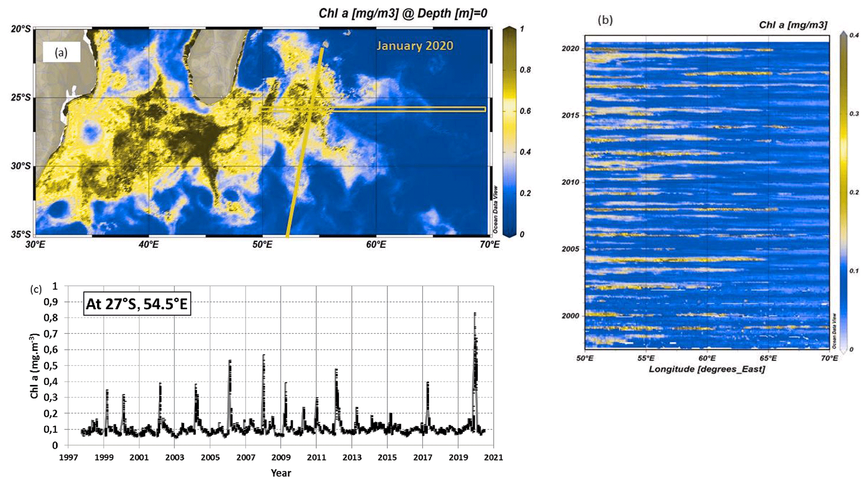Click the (a) panel label box
The image size is (868, 484).
[x=61, y=53]
